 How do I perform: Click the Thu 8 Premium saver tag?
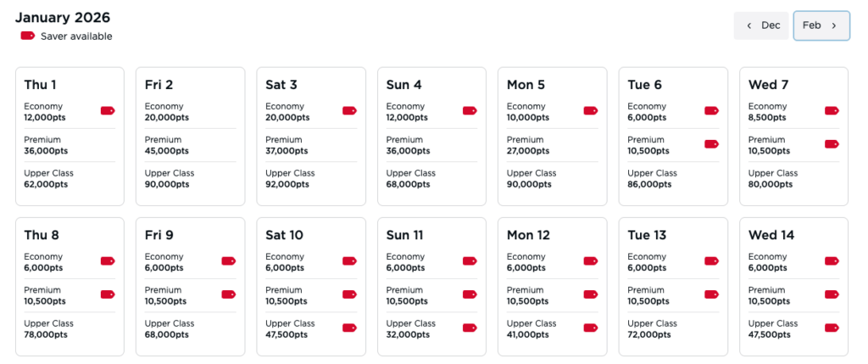tap(108, 294)
